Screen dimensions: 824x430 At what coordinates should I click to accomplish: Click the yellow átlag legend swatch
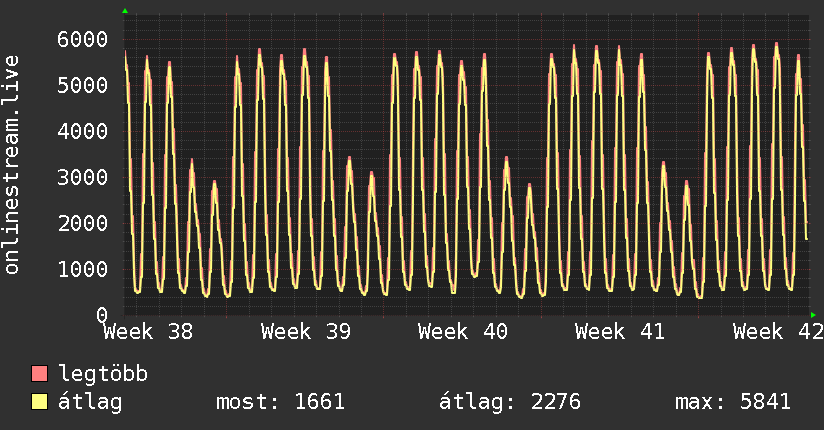39,402
